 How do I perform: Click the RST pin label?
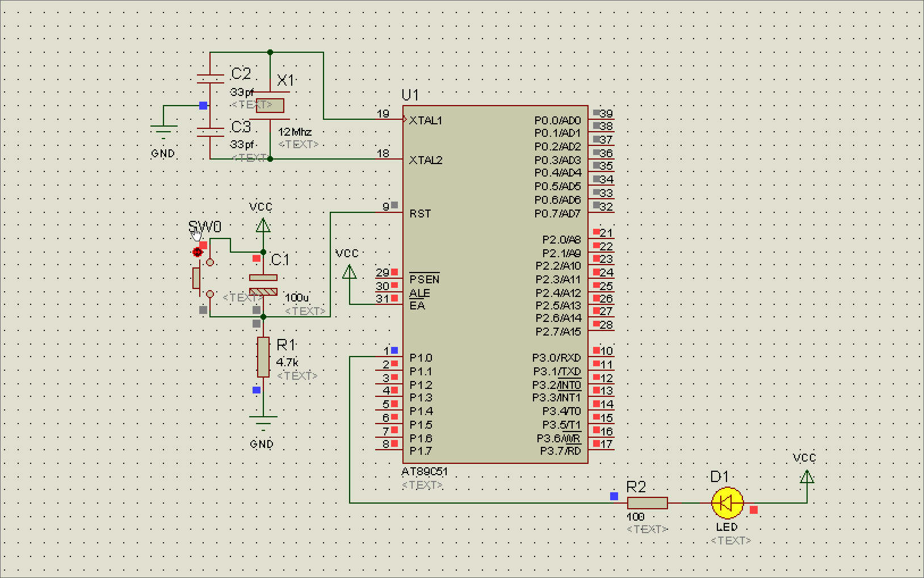pyautogui.click(x=421, y=213)
